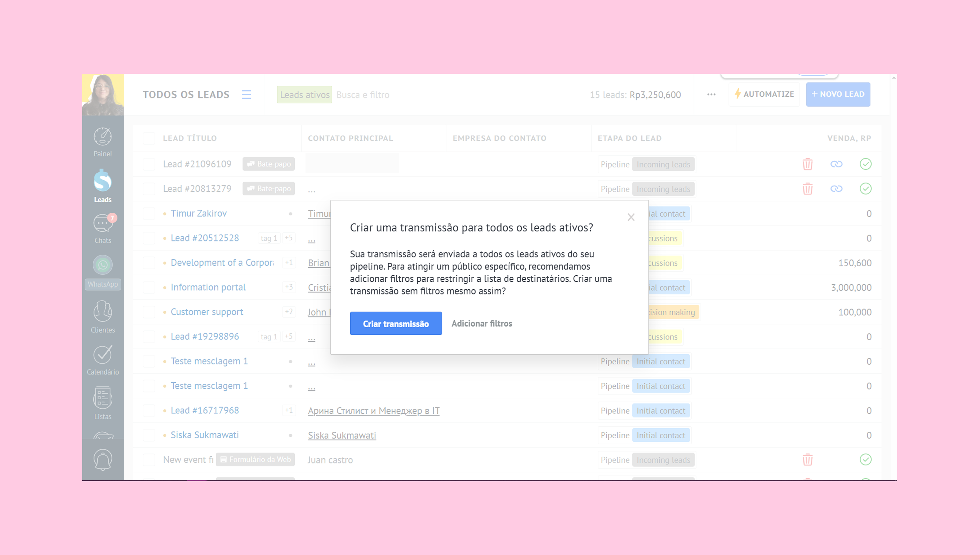The image size is (980, 555).
Task: Open Lead #16717968
Action: coord(205,410)
